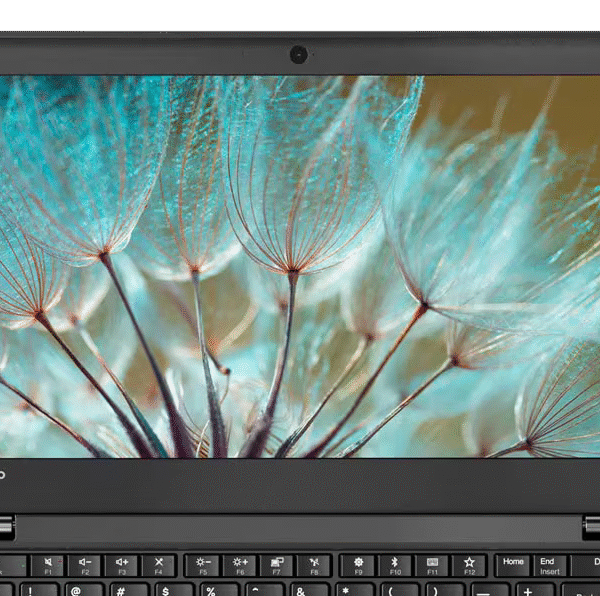Tap the ( open parenthesis key
Image resolution: width=600 pixels, height=596 pixels.
[400, 590]
